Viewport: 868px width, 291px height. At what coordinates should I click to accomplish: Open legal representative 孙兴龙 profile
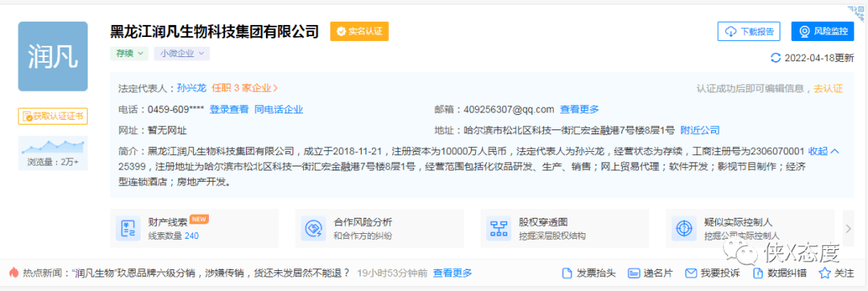click(x=191, y=88)
